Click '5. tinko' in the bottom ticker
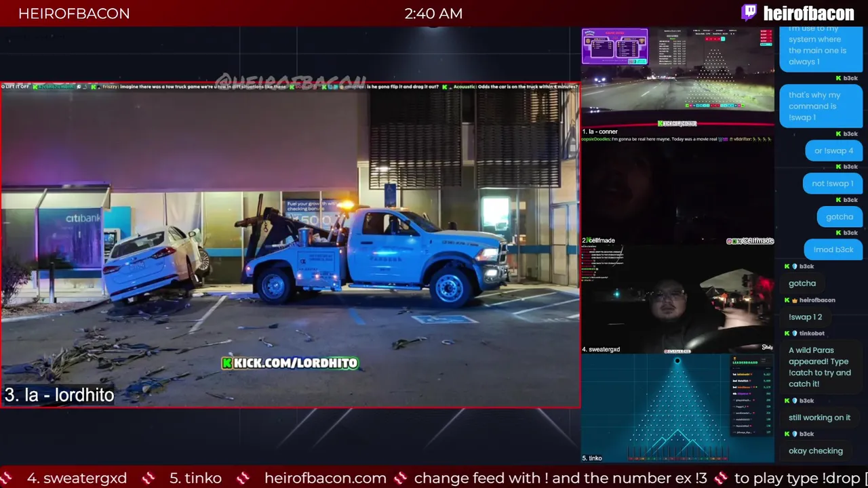 [x=195, y=478]
